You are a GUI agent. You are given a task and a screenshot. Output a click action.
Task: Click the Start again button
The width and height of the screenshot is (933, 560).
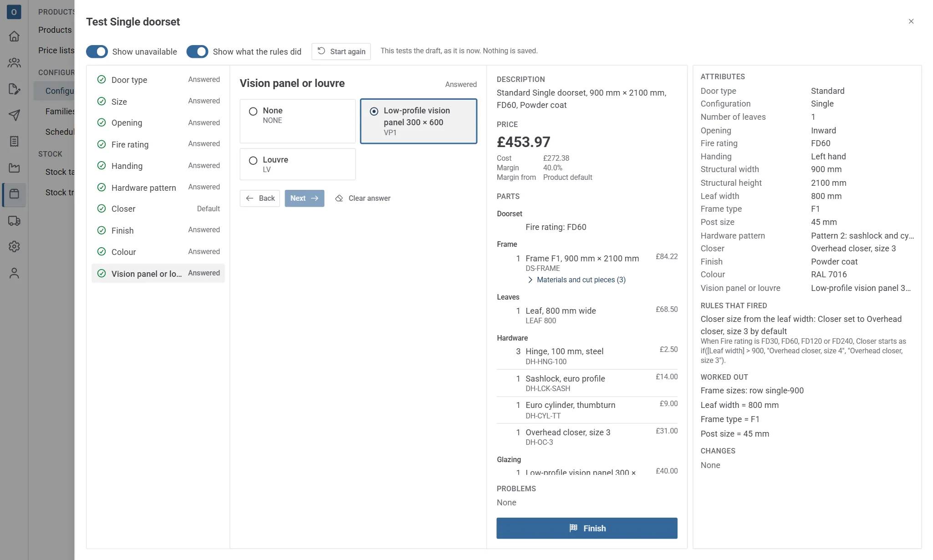click(341, 51)
